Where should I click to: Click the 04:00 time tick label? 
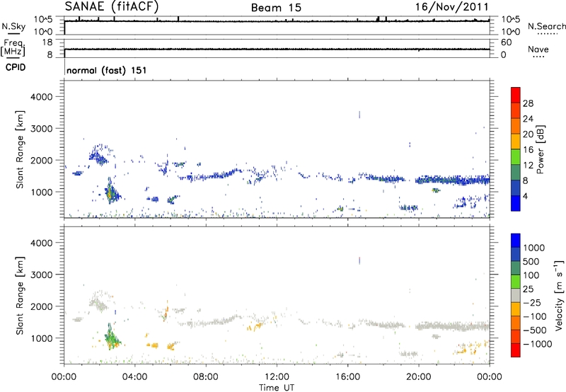(134, 377)
